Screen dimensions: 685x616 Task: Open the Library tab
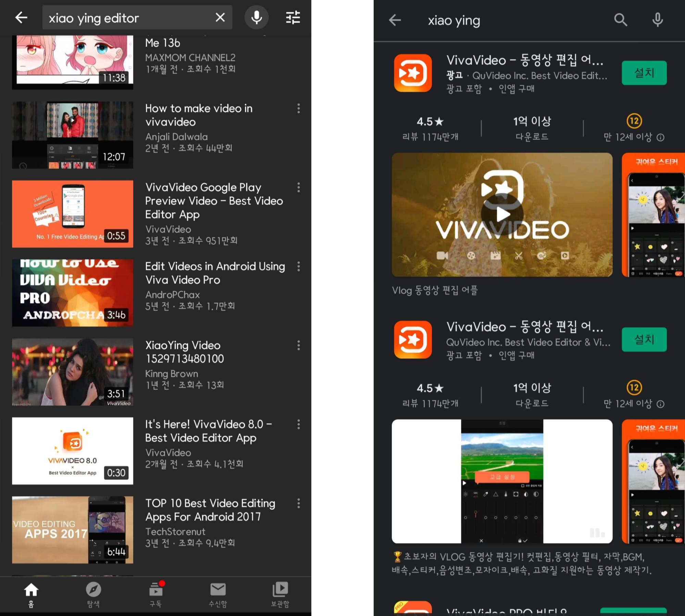[280, 594]
